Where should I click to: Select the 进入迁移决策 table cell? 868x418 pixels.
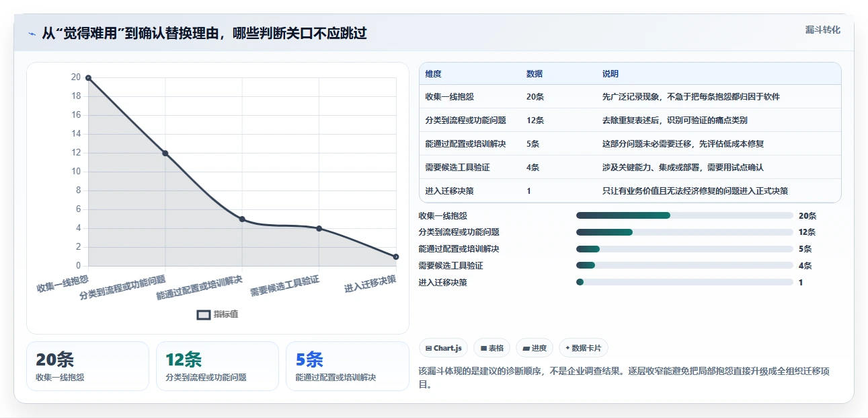[450, 191]
